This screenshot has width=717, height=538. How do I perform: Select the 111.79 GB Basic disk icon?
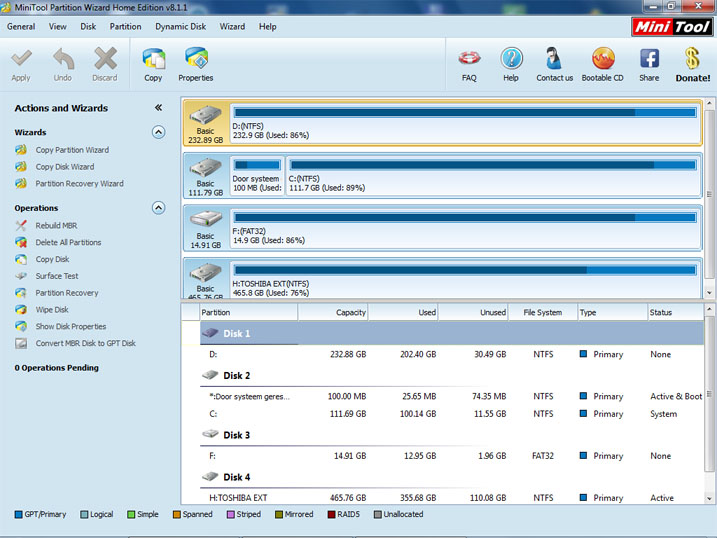[205, 168]
